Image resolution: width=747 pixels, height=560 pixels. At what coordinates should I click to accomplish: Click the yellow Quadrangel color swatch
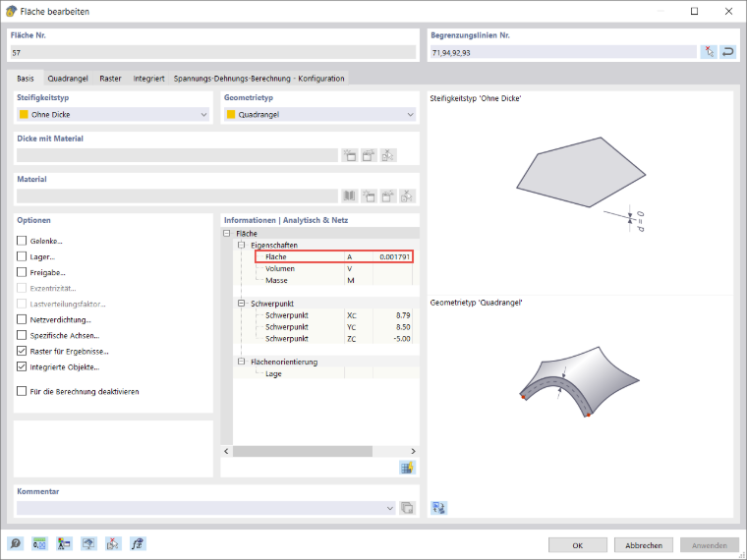coord(231,114)
